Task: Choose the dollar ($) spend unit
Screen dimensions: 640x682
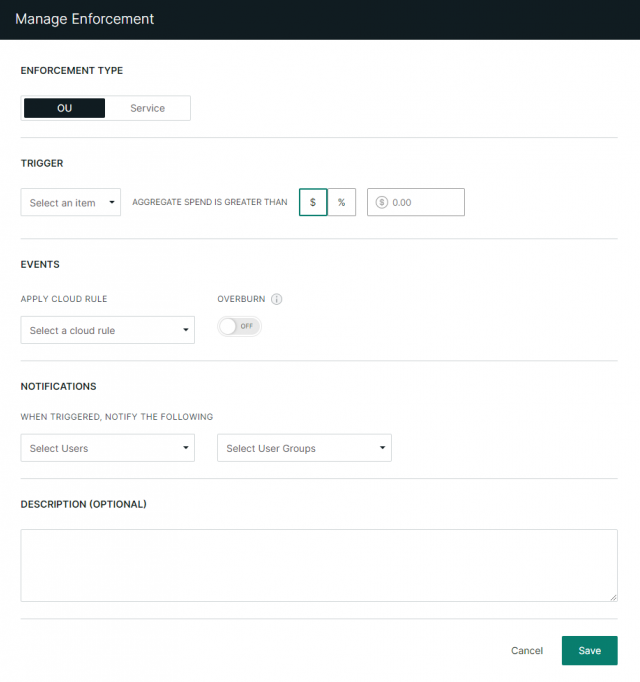Action: pyautogui.click(x=313, y=202)
